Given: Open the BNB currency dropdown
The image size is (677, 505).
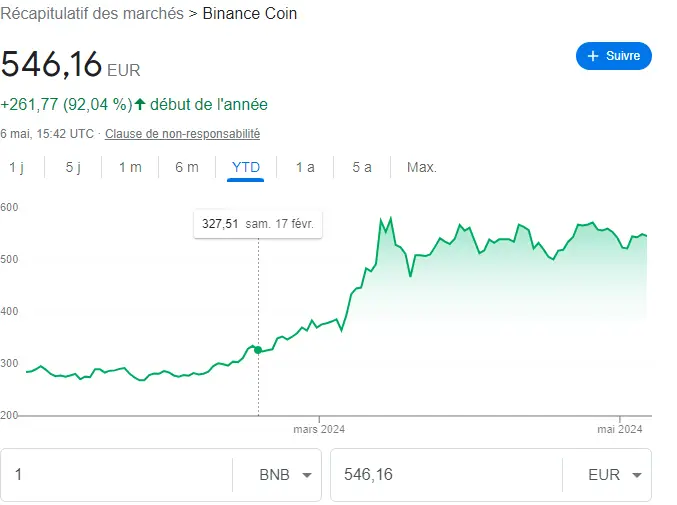Looking at the screenshot, I should point(282,475).
